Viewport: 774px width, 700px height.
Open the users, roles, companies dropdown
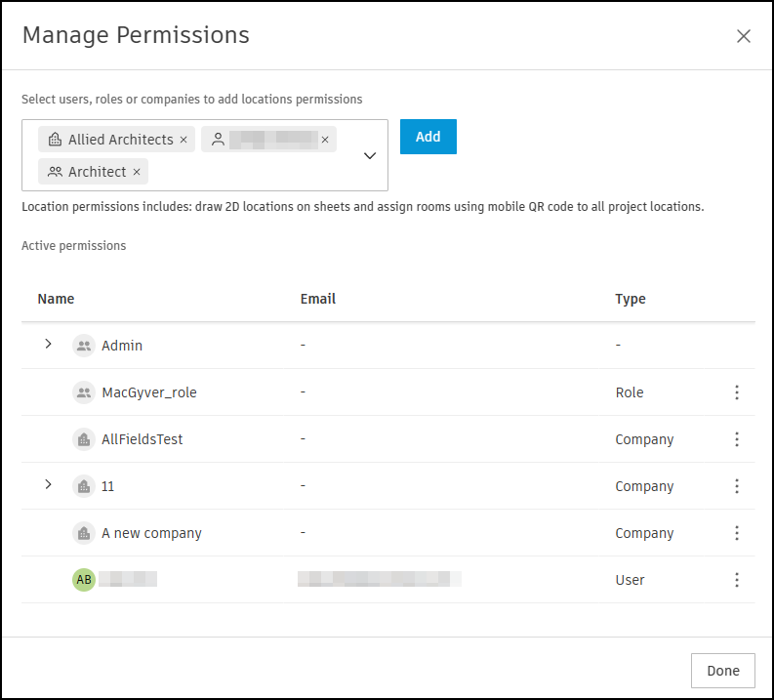click(370, 156)
